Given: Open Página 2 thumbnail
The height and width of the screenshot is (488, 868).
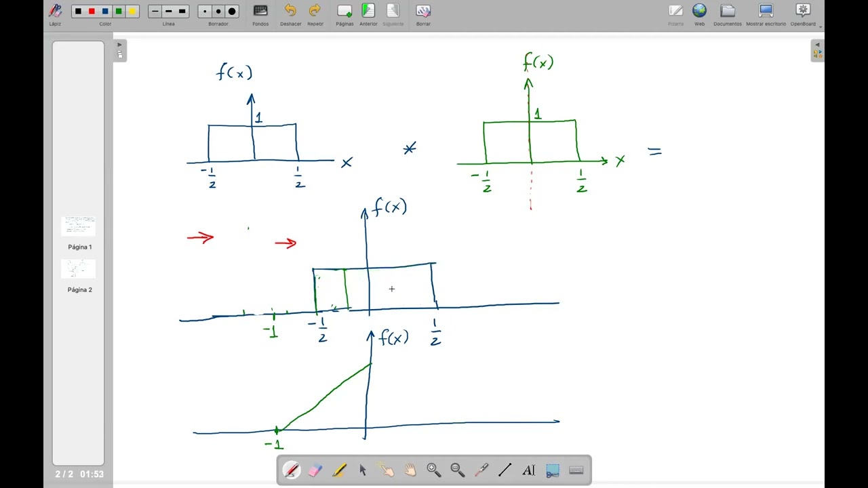Looking at the screenshot, I should point(79,269).
